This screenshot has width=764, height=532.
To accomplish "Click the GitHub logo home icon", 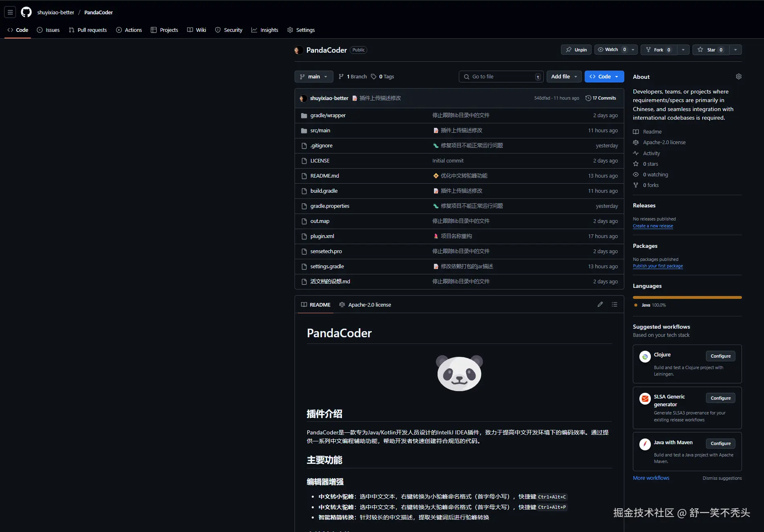I will [26, 12].
